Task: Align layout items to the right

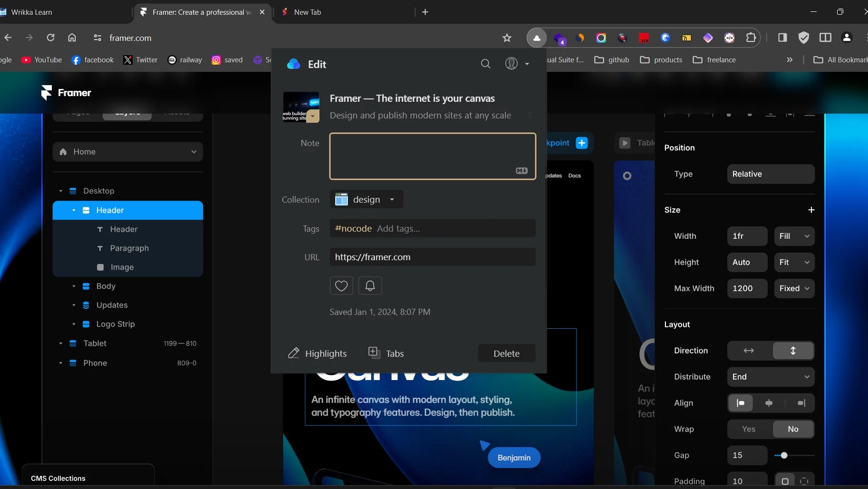Action: point(801,403)
